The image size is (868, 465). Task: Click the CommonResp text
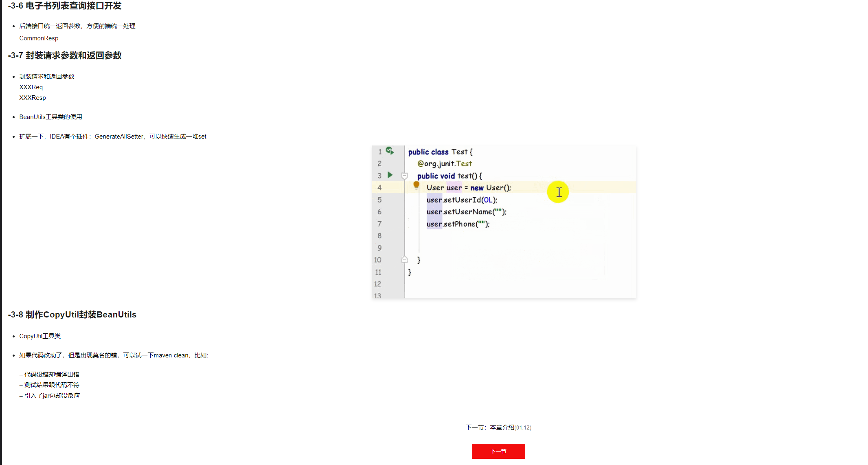tap(39, 38)
